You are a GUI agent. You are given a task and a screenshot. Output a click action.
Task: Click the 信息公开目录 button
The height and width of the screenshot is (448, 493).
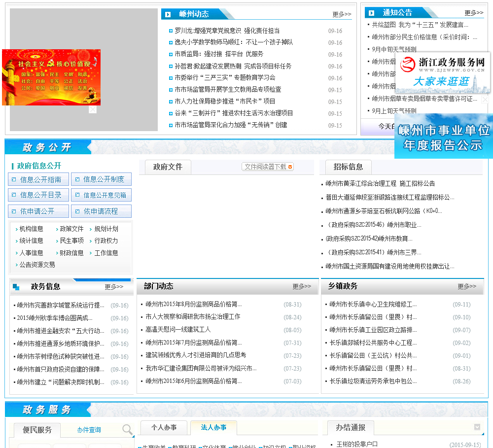pyautogui.click(x=38, y=195)
